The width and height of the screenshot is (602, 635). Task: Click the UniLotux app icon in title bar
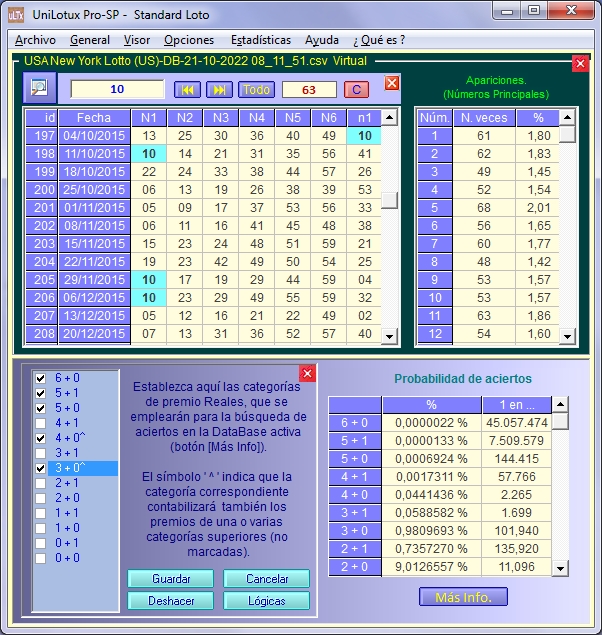coord(15,12)
